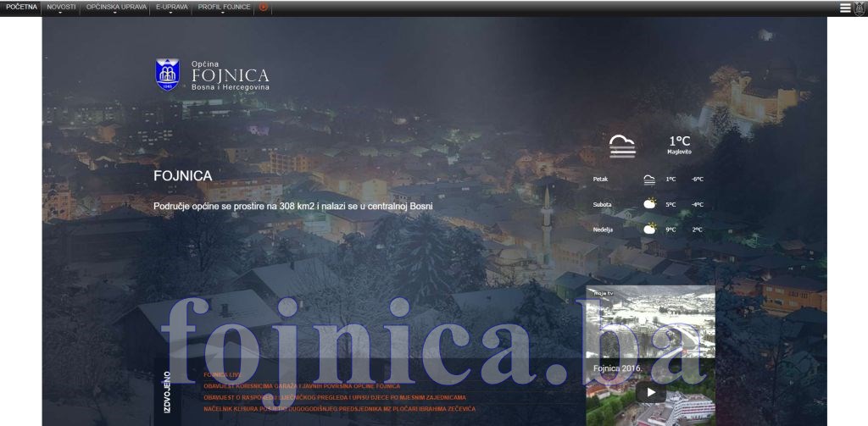Expand the E-uprava dropdown menu

click(x=172, y=7)
